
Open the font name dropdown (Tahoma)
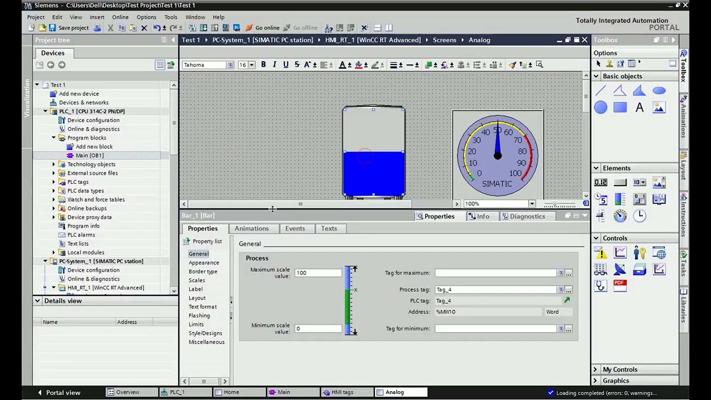[x=230, y=65]
